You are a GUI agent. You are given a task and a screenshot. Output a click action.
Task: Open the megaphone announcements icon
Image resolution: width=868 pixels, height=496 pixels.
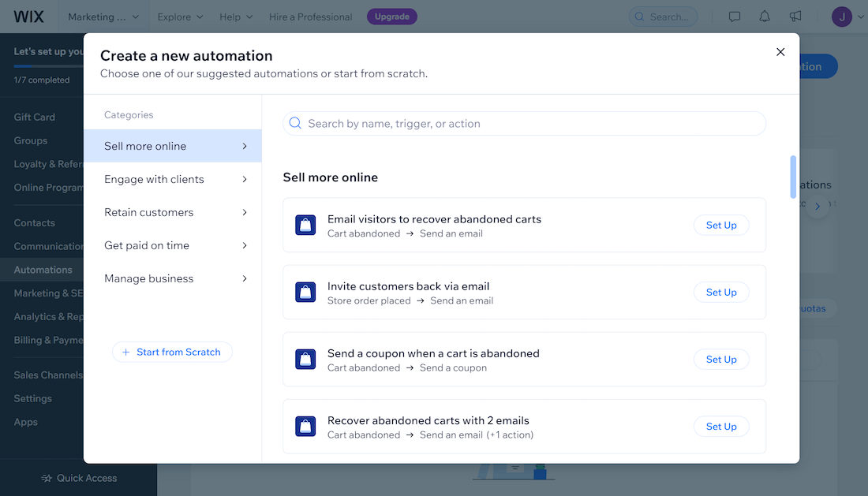[795, 17]
